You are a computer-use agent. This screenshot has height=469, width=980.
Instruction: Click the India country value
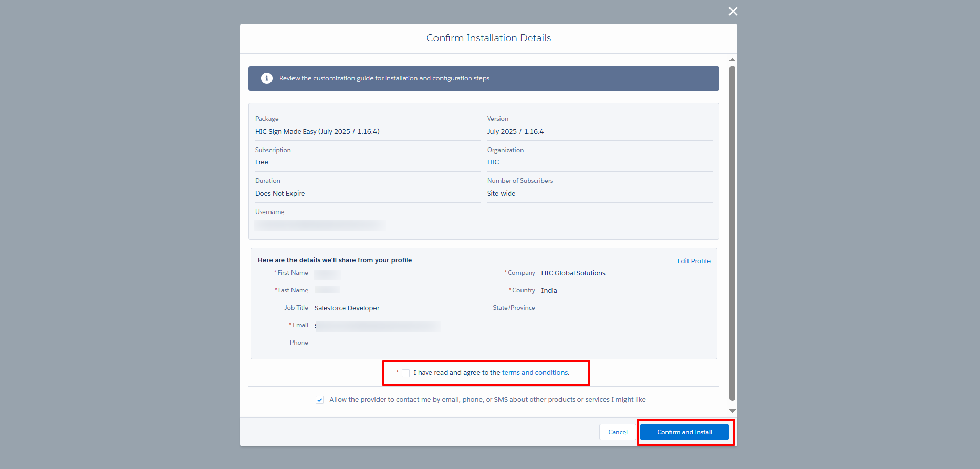click(x=549, y=291)
